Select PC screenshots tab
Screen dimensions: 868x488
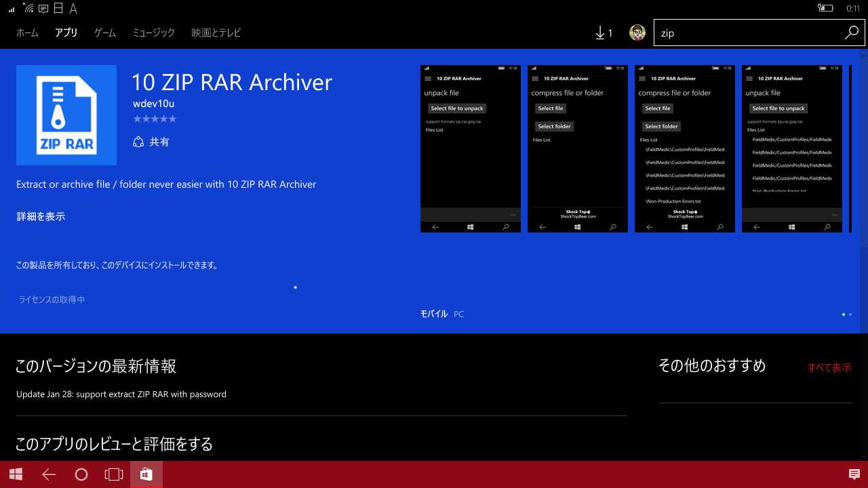(459, 314)
